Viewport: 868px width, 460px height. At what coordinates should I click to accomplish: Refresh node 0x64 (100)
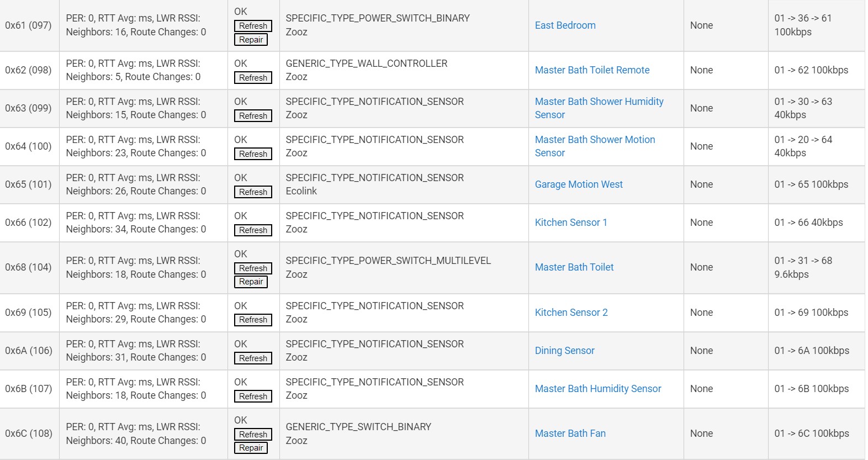click(x=253, y=154)
